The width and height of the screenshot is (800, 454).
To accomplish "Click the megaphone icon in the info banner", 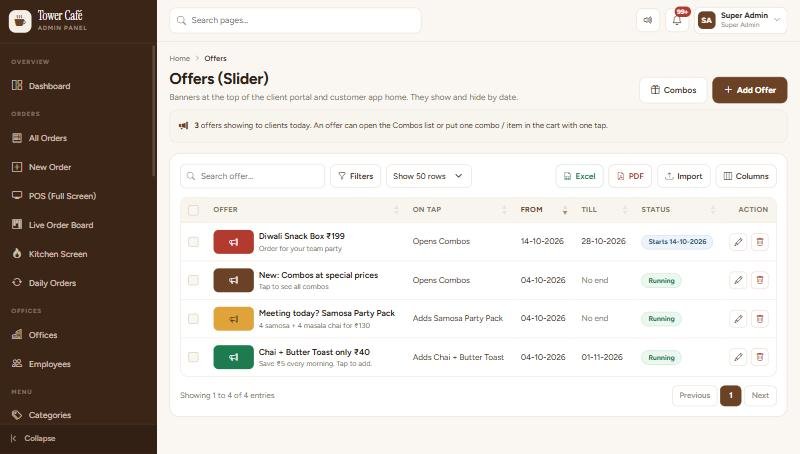I will [184, 125].
